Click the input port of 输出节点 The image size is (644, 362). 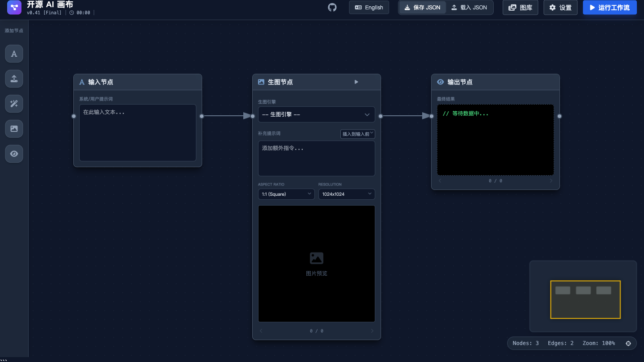[x=432, y=116]
